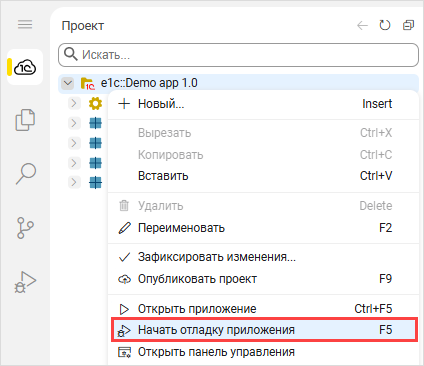Collapse the e1c::Demo app 1.0 node
The image size is (424, 366).
68,83
